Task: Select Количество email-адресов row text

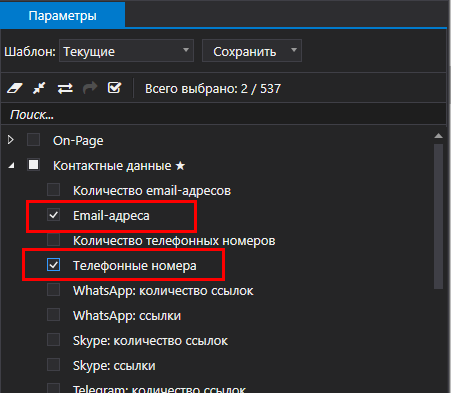Action: 152,191
